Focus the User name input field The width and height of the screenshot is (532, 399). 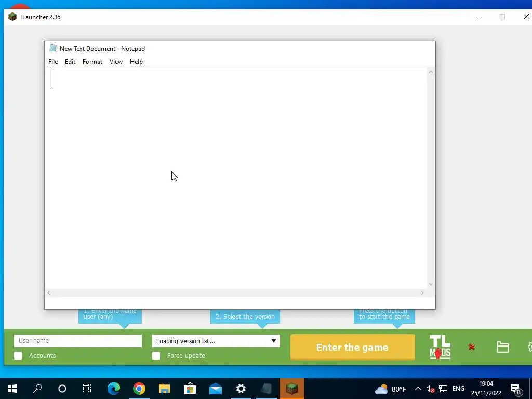(x=78, y=341)
